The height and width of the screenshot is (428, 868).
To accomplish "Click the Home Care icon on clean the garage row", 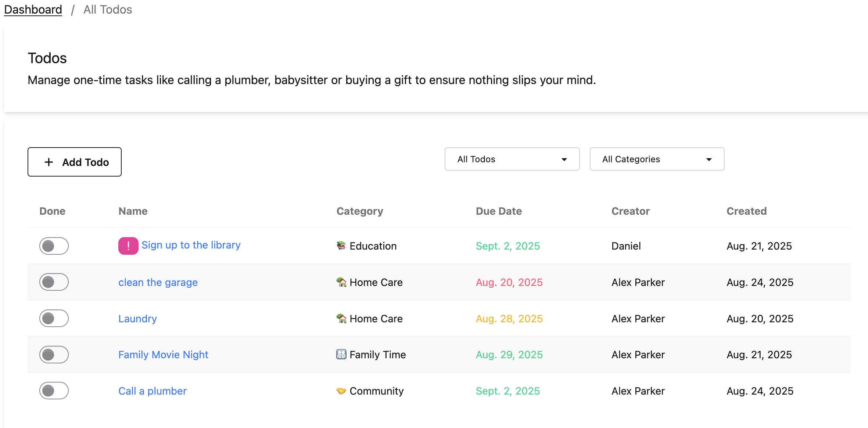I will pyautogui.click(x=341, y=282).
